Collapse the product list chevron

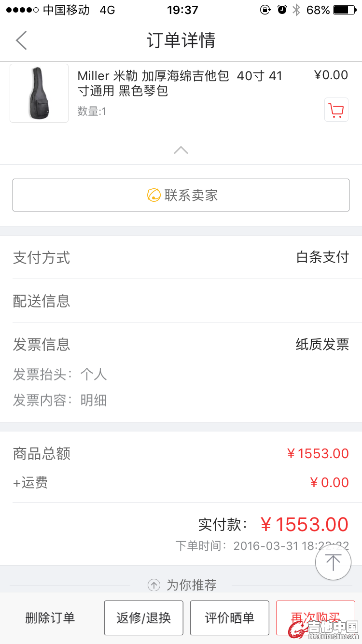181,150
